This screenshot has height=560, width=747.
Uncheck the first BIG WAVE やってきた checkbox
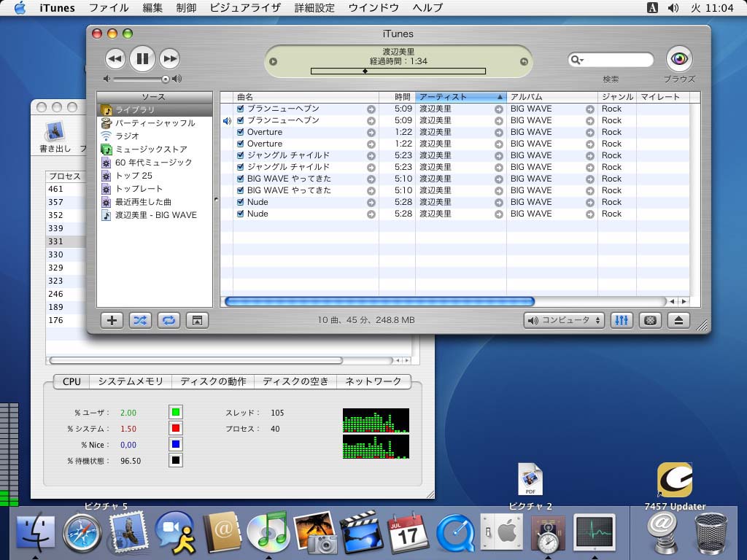pos(241,179)
